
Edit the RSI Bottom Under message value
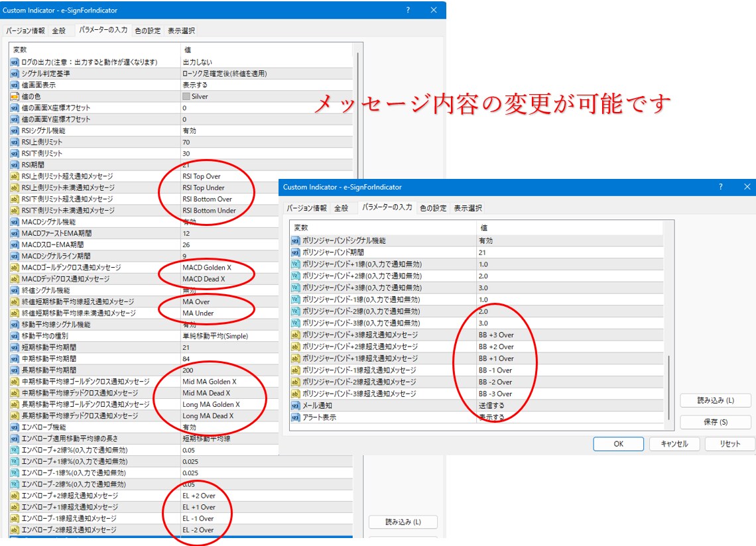pyautogui.click(x=229, y=211)
